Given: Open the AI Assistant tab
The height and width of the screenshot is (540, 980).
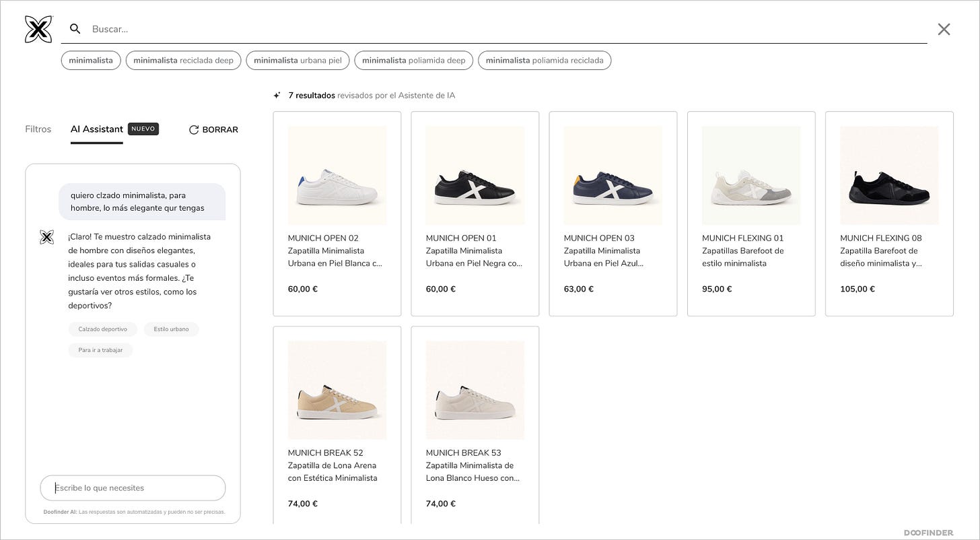Looking at the screenshot, I should [97, 129].
